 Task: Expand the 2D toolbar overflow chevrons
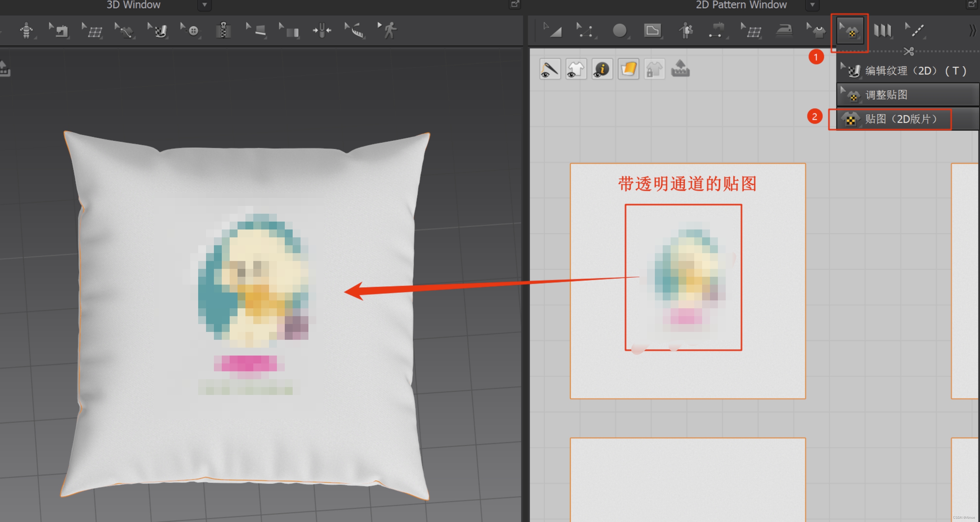972,30
